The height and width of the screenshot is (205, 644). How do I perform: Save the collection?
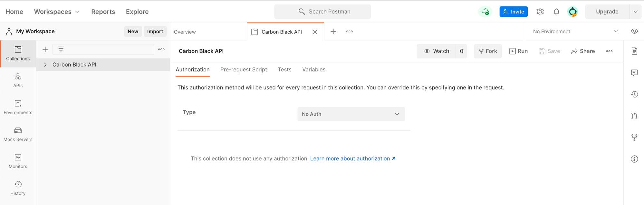tap(549, 51)
